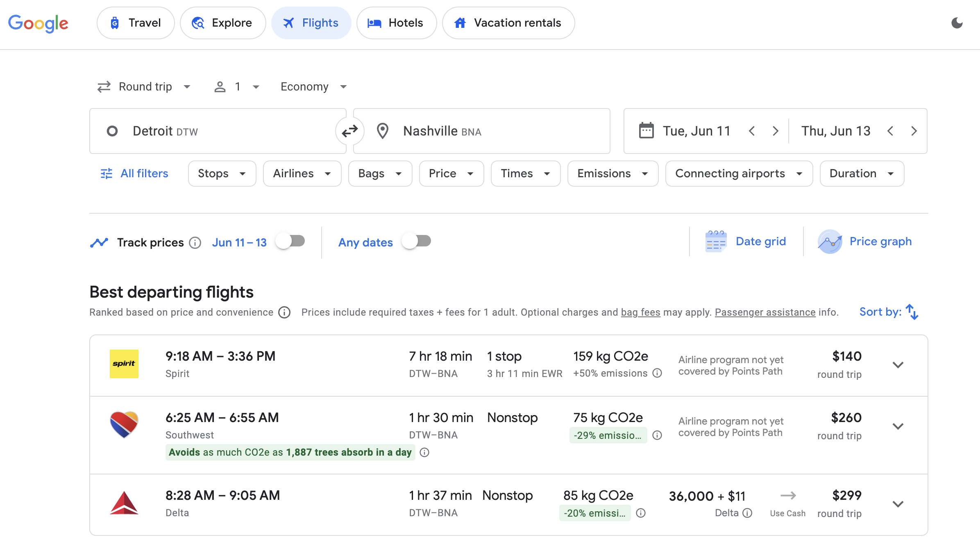The height and width of the screenshot is (551, 980).
Task: Click the Nashville BNA destination field
Action: (482, 131)
